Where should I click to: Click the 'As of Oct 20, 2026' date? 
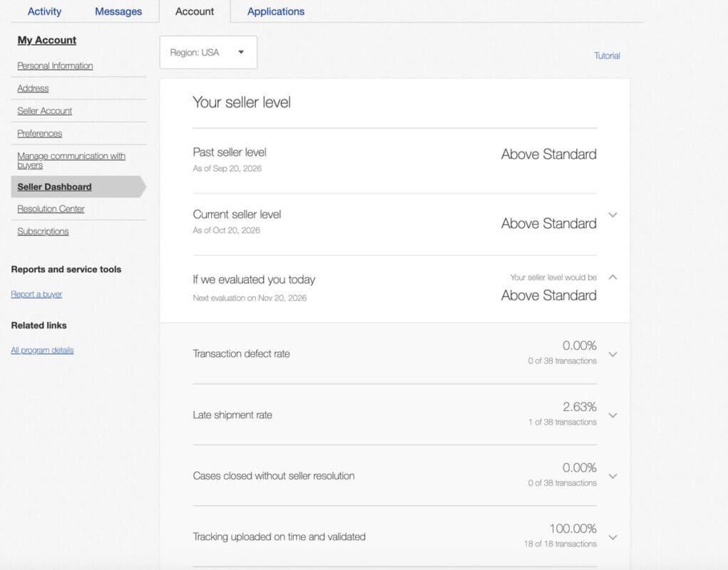click(x=227, y=231)
